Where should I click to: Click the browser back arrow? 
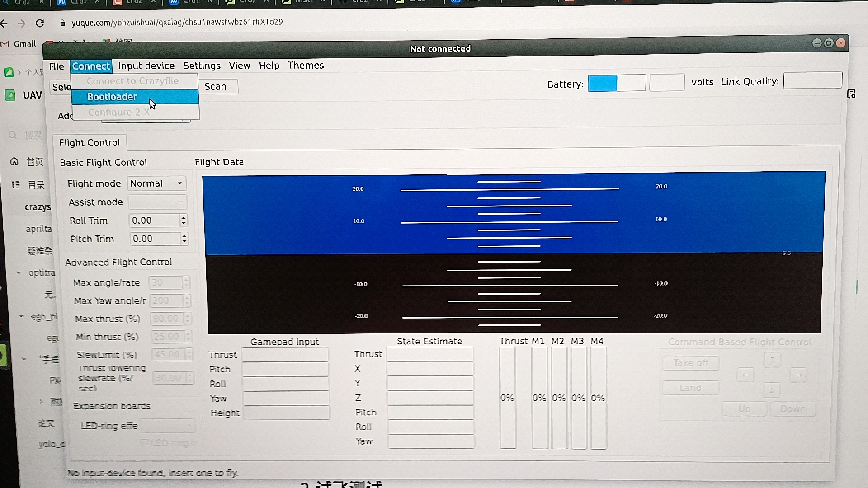[x=5, y=23]
